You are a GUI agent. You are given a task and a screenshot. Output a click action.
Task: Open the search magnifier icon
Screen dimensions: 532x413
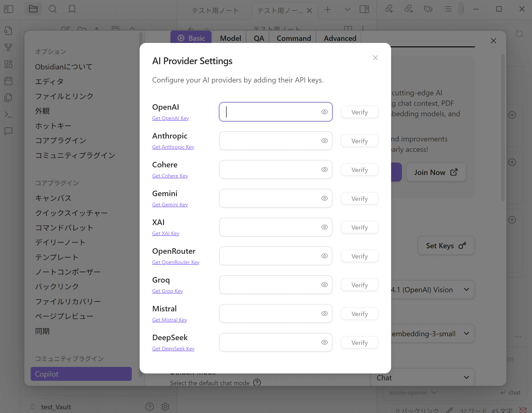pos(53,9)
